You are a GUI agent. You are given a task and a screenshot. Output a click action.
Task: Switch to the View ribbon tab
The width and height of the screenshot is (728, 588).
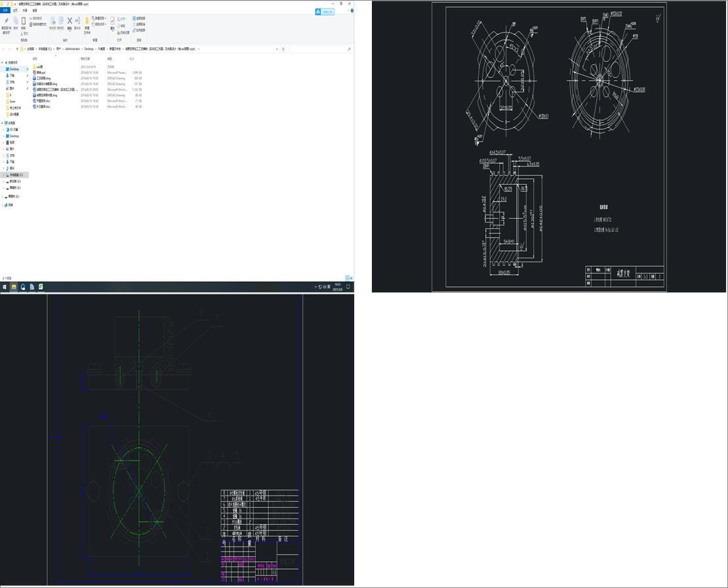[35, 10]
